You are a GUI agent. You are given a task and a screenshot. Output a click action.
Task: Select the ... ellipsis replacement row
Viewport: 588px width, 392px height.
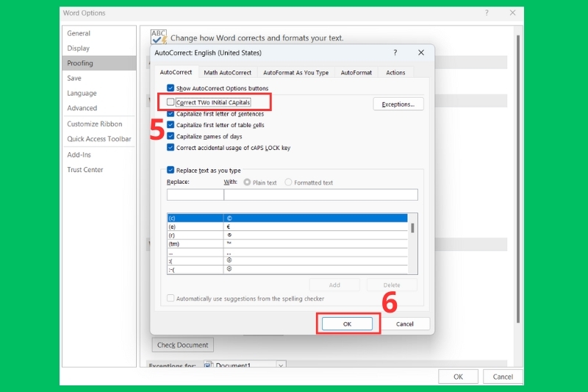[287, 252]
